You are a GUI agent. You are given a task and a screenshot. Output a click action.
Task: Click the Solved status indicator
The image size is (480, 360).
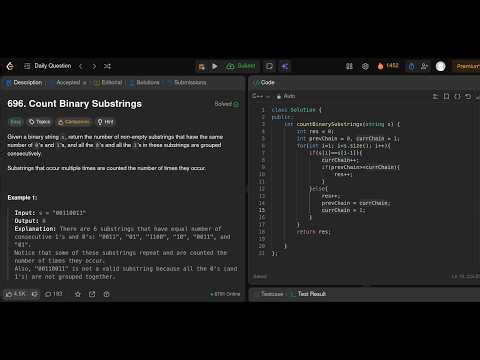[x=227, y=104]
